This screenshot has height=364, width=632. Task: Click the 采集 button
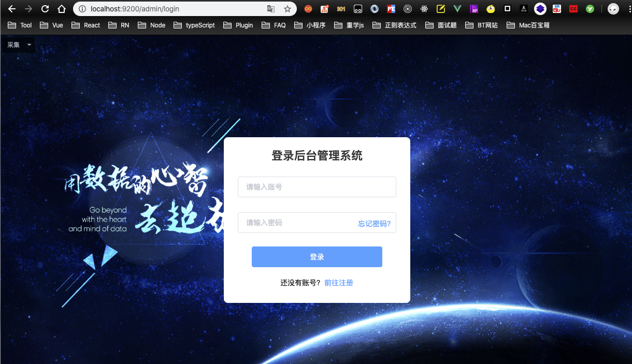pyautogui.click(x=13, y=45)
